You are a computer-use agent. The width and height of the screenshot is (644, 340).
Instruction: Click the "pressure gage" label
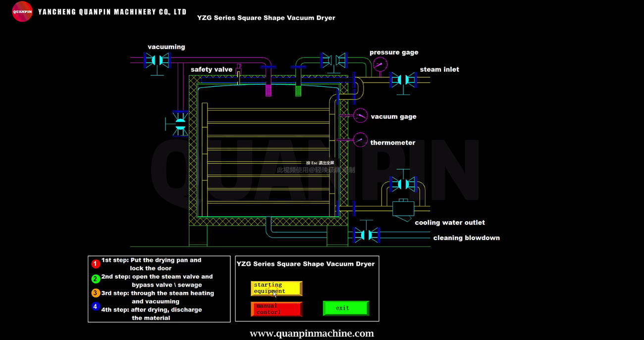[394, 52]
